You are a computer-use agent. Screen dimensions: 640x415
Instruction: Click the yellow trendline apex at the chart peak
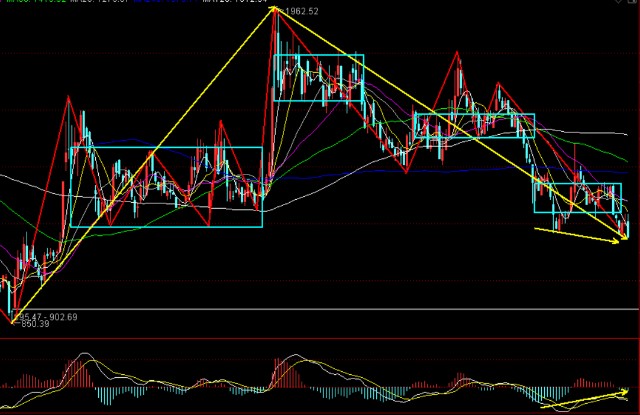click(273, 9)
